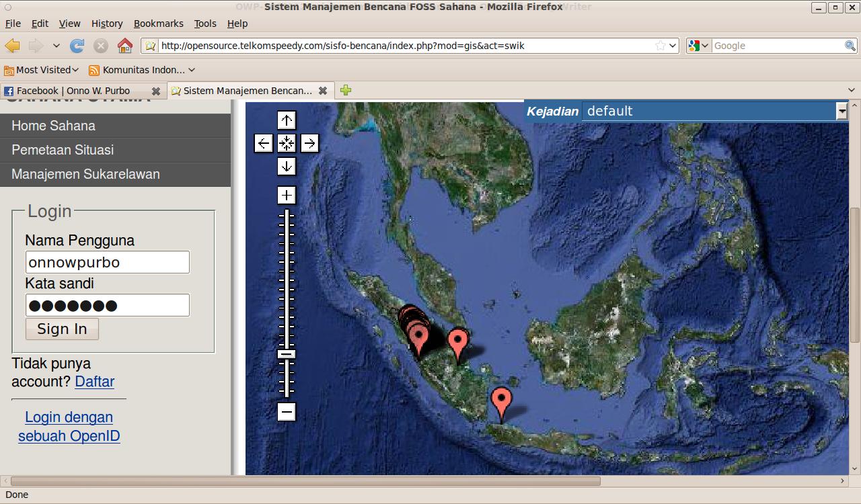Focus the Nama Pengguna username field
The width and height of the screenshot is (861, 504).
[x=108, y=262]
